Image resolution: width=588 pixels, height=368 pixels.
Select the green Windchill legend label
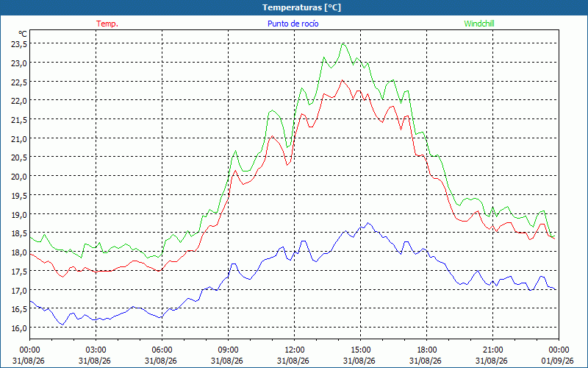pyautogui.click(x=479, y=24)
